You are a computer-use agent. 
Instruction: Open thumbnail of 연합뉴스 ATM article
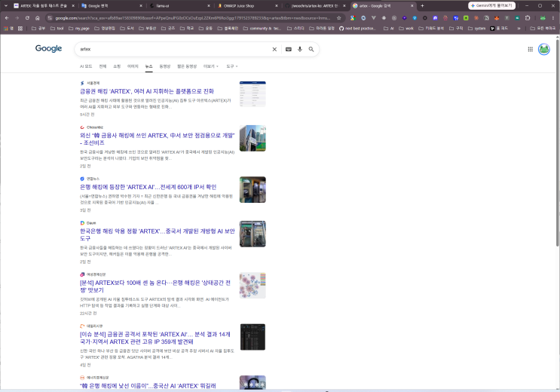pos(252,189)
